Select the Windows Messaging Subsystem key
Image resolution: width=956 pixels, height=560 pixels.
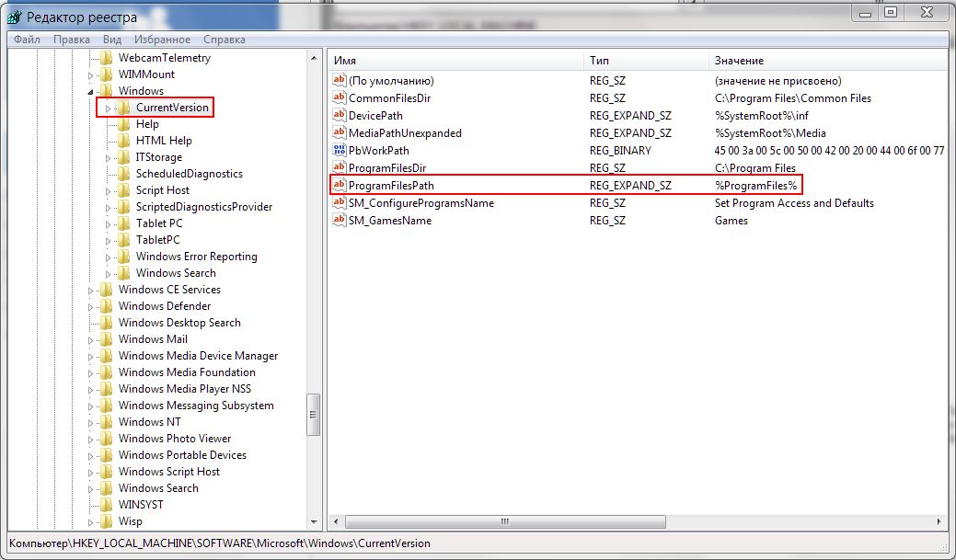196,406
